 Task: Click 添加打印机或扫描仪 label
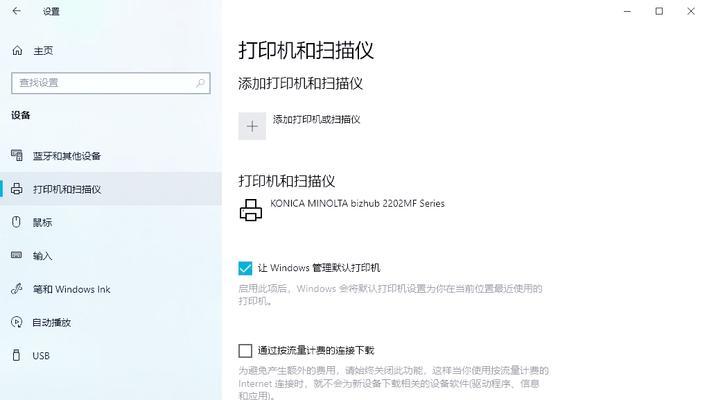(x=317, y=120)
